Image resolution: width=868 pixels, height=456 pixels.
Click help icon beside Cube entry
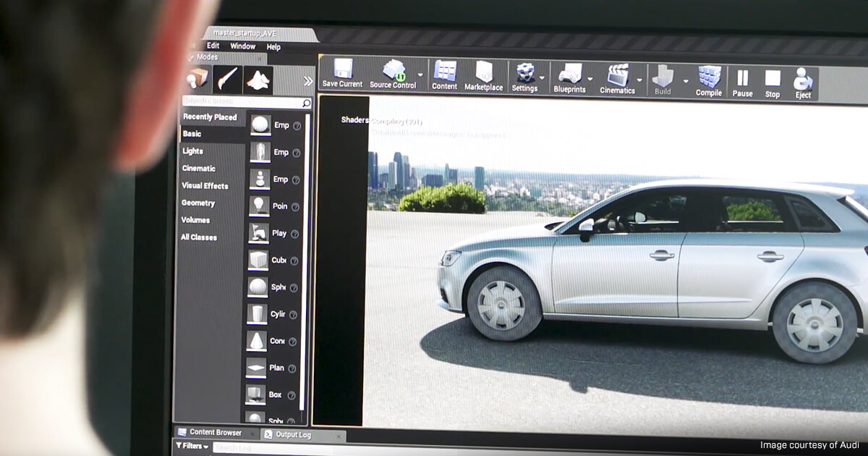click(294, 261)
